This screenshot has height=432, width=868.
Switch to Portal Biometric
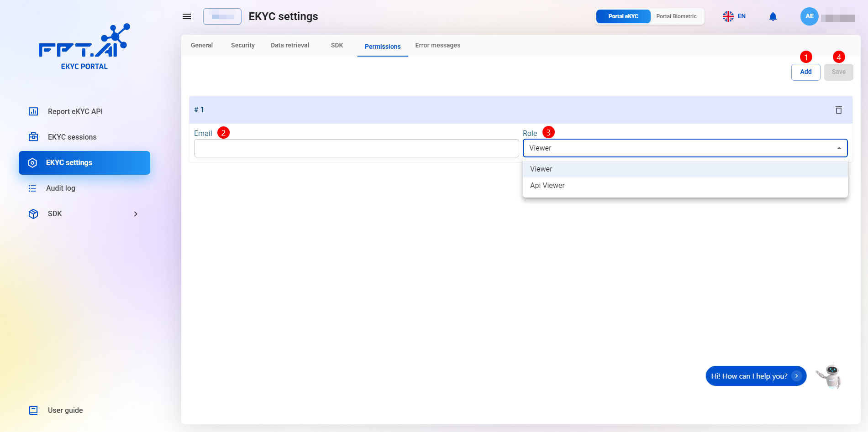[676, 16]
